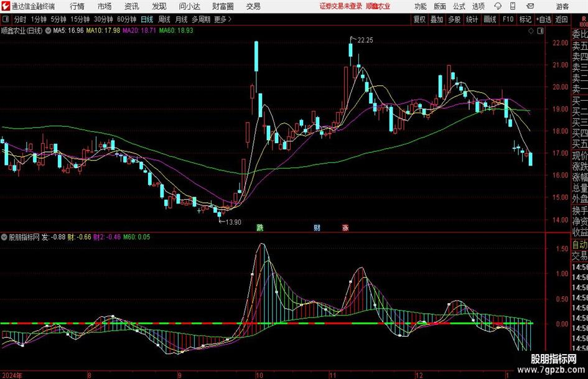This screenshot has height=379, width=588.
Task: Click the diamond icon at chart top-right
Action: click(531, 31)
